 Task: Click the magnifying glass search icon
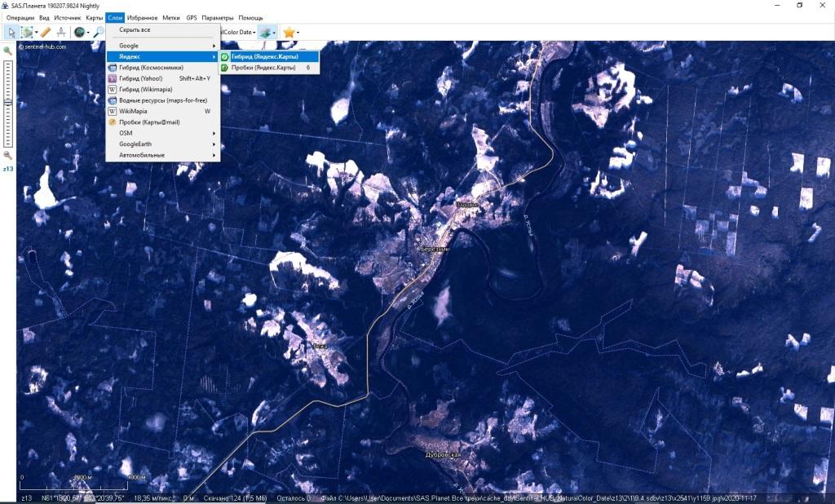99,32
